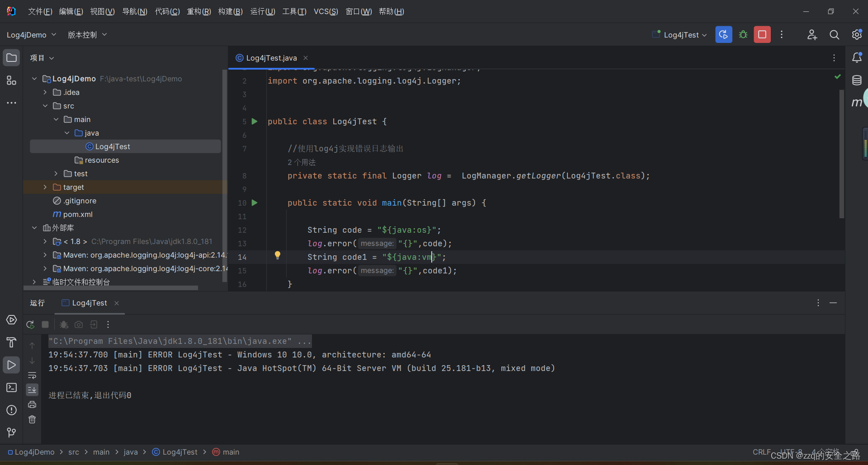
Task: Open editor tab options menu dots
Action: coord(834,58)
